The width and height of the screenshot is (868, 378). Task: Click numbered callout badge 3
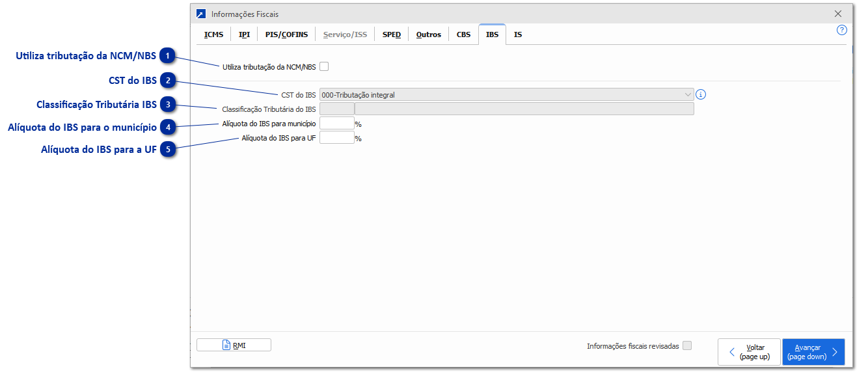click(168, 105)
